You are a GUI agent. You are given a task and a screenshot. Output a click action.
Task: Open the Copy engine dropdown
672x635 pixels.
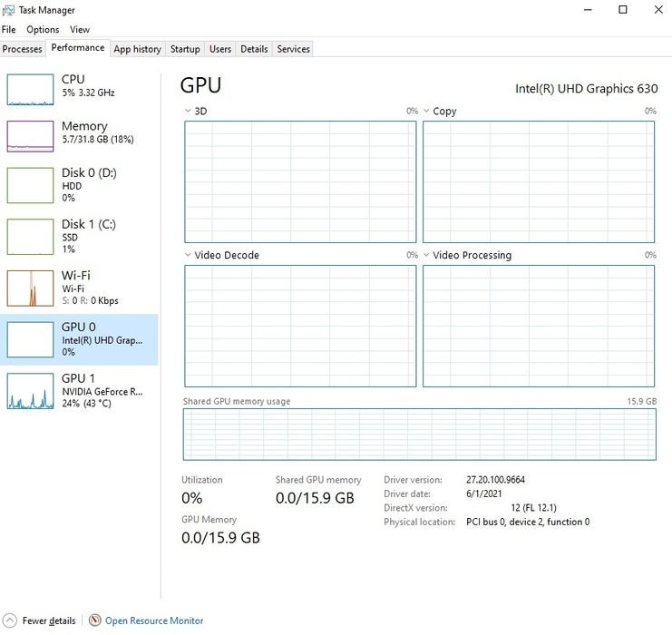[426, 111]
